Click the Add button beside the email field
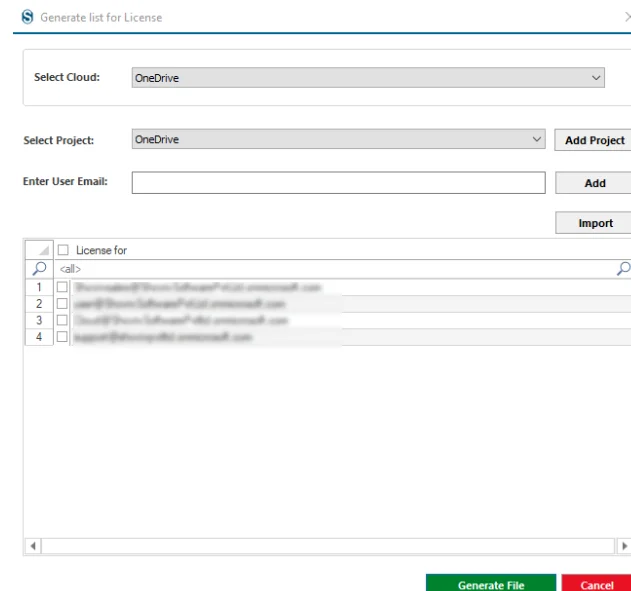The width and height of the screenshot is (631, 591). click(x=594, y=183)
